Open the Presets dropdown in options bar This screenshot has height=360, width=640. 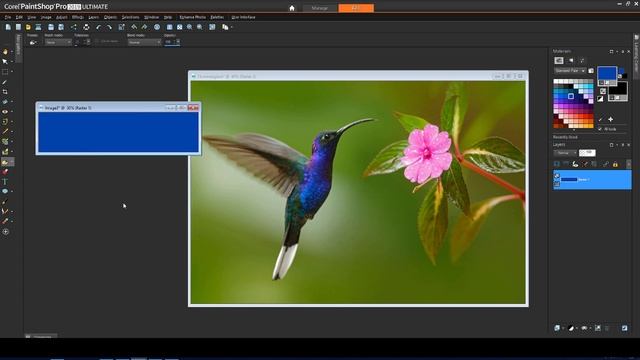[x=33, y=42]
